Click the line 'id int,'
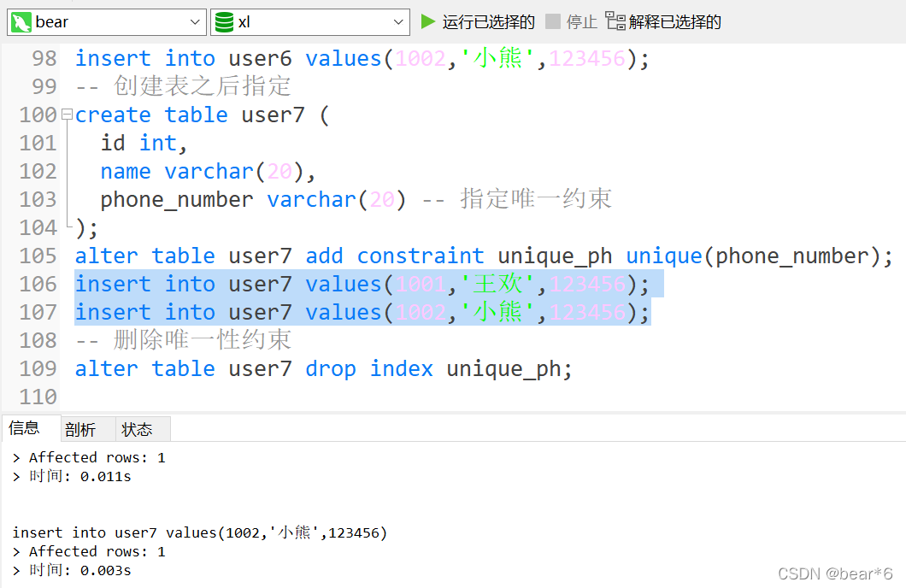The image size is (906, 588). tap(144, 143)
